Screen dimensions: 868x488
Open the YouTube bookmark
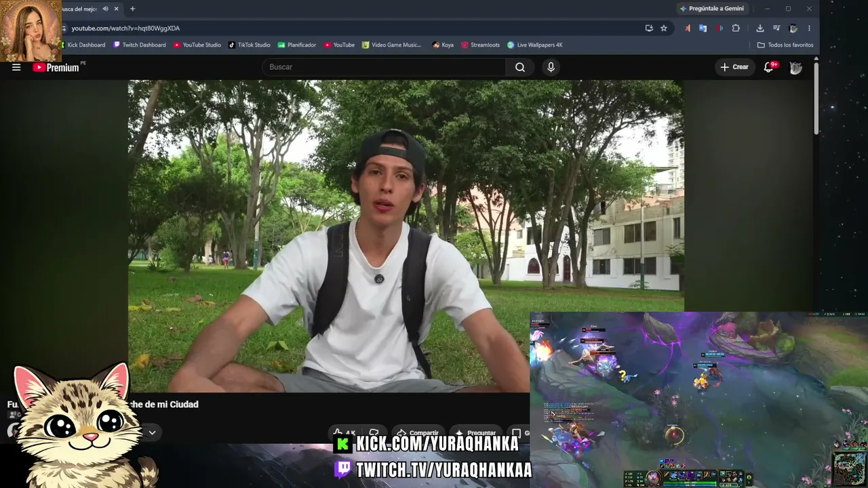(339, 45)
